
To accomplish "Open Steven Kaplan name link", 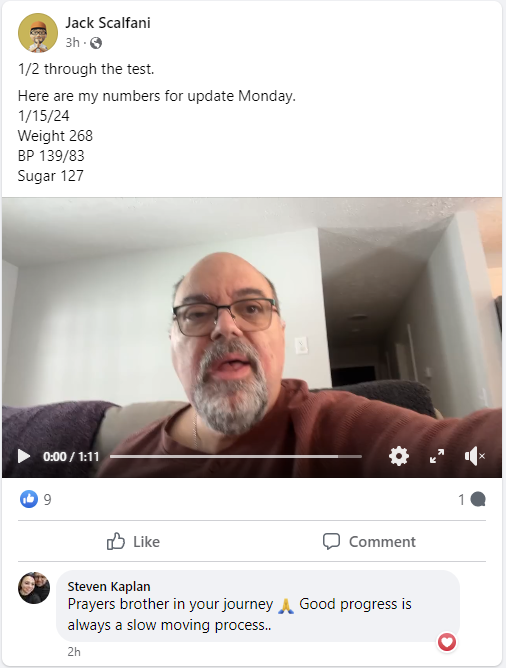I will [109, 587].
